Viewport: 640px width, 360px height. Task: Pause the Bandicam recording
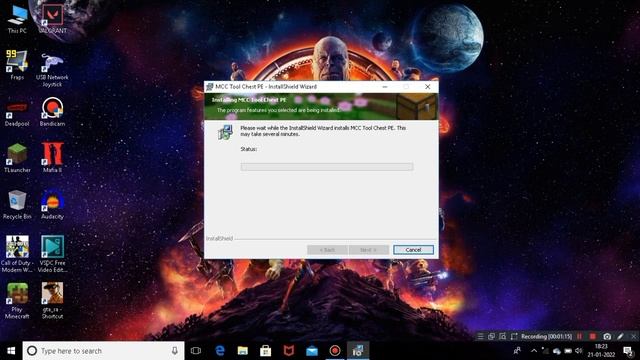coord(579,336)
